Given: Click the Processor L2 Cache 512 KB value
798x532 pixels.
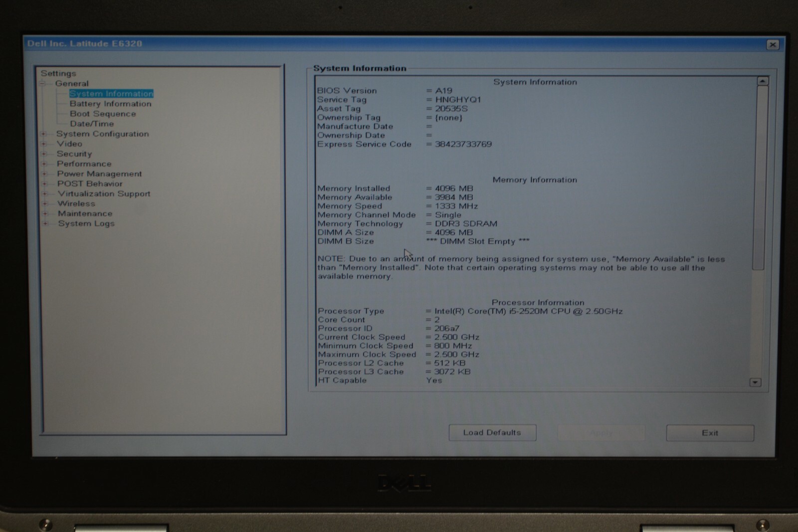Looking at the screenshot, I should (x=449, y=363).
